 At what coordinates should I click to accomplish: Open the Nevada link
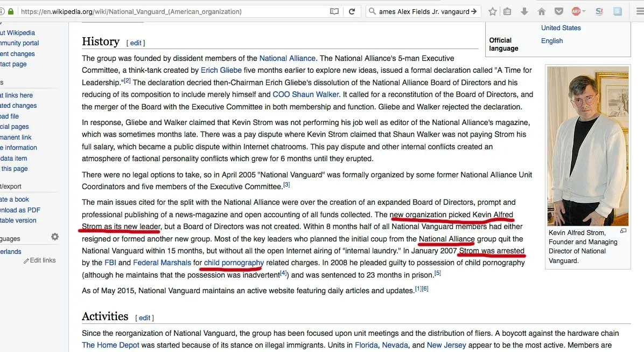pyautogui.click(x=395, y=346)
